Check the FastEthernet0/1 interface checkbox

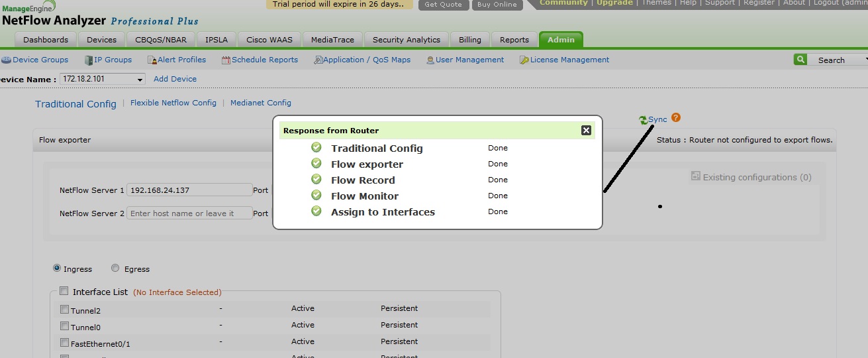[x=64, y=342]
